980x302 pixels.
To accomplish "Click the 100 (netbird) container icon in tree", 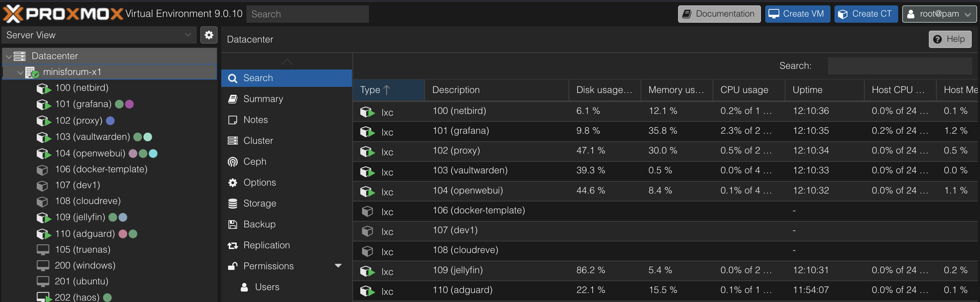I will coord(44,88).
